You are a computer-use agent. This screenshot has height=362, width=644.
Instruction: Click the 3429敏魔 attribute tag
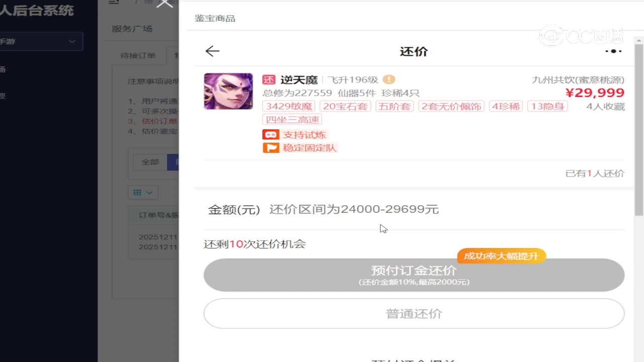[x=288, y=106]
